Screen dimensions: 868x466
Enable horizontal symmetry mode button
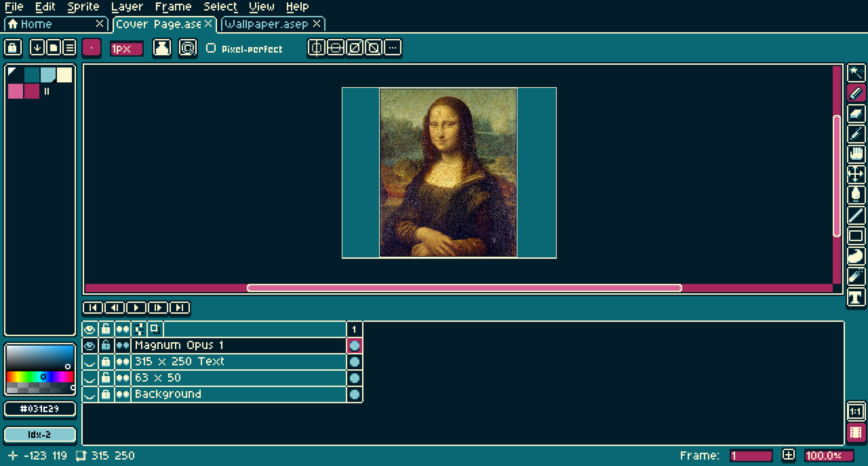point(335,48)
